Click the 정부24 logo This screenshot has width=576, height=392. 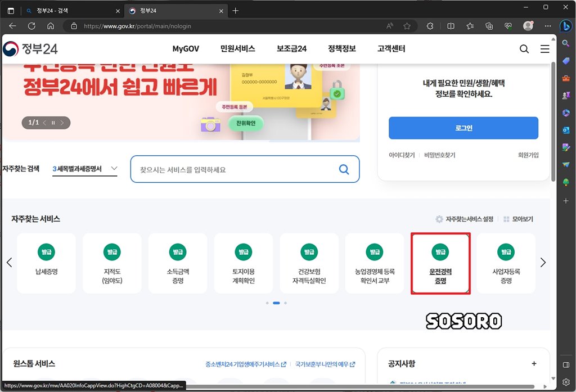(30, 48)
